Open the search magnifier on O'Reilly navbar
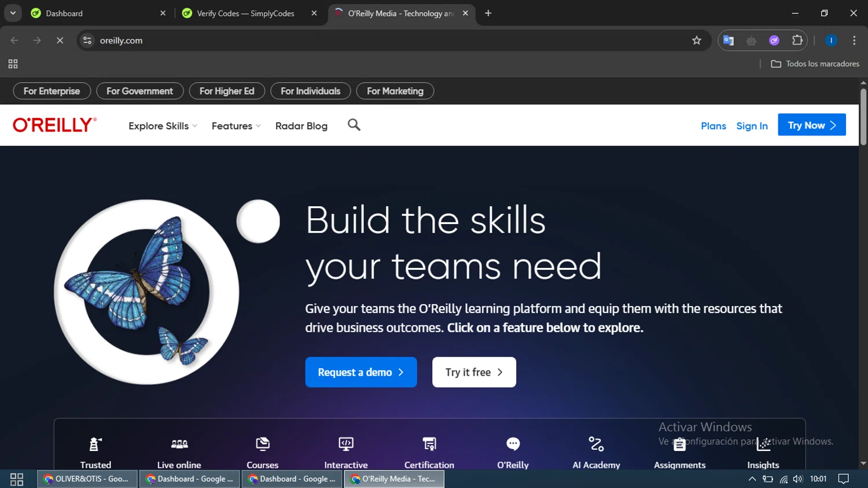Image resolution: width=868 pixels, height=488 pixels. click(x=354, y=125)
